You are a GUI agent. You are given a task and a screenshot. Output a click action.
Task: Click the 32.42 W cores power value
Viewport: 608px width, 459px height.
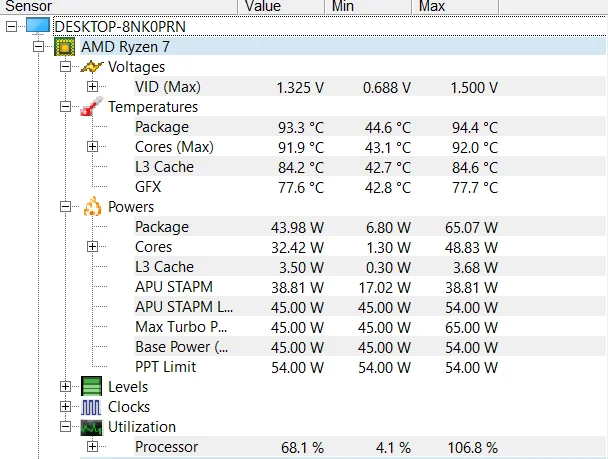point(297,248)
